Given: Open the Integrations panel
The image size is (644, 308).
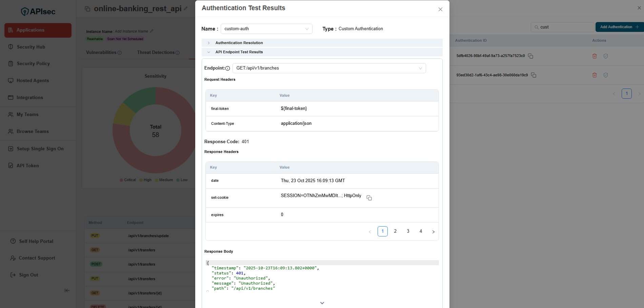Looking at the screenshot, I should point(30,97).
